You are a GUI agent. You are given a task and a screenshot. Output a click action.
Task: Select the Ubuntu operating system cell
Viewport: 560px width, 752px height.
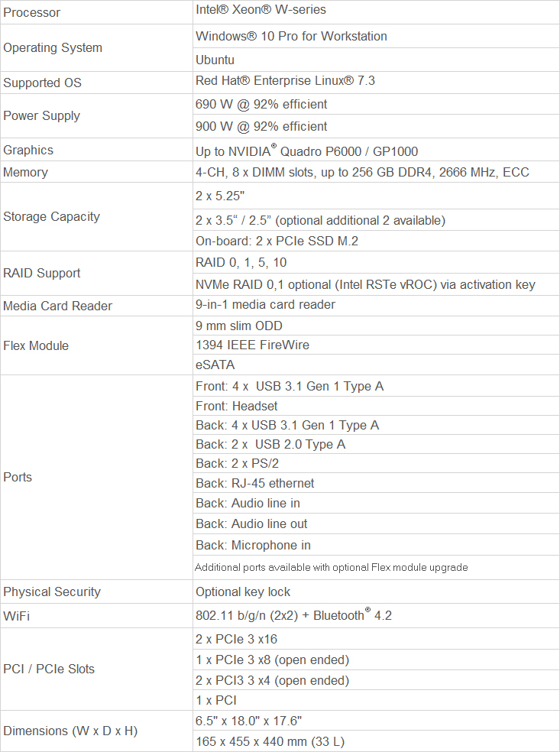(x=215, y=60)
